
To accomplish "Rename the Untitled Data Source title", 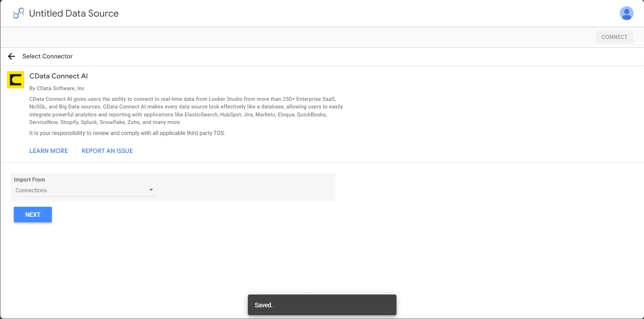I will 74,13.
